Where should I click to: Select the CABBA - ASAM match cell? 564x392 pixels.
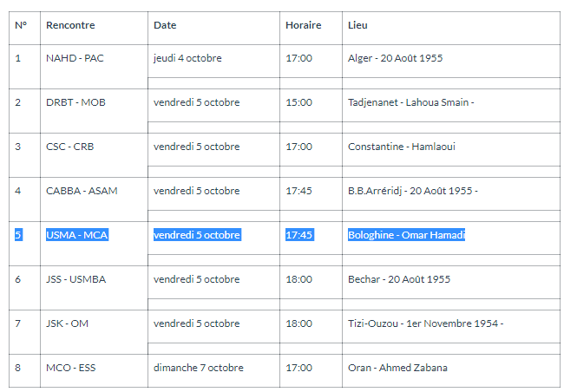click(82, 191)
